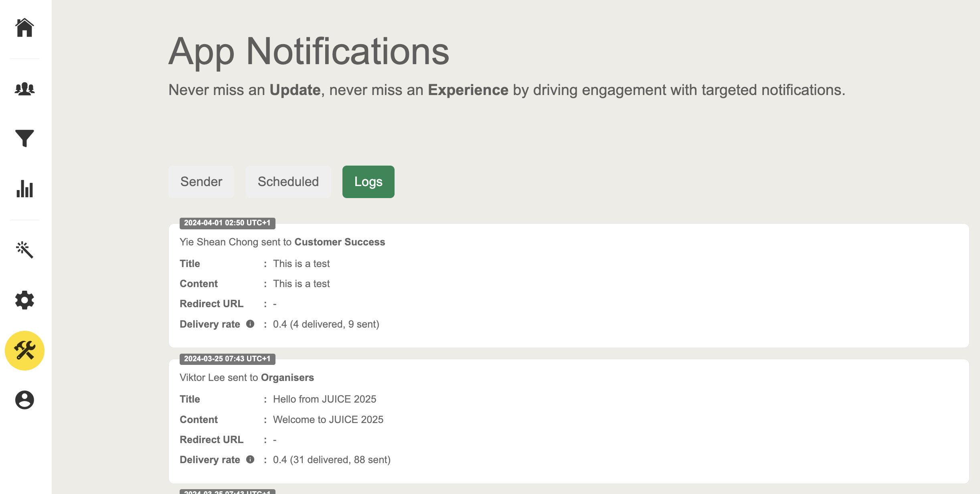The height and width of the screenshot is (494, 980).
Task: Open the Home icon in sidebar
Action: (24, 28)
